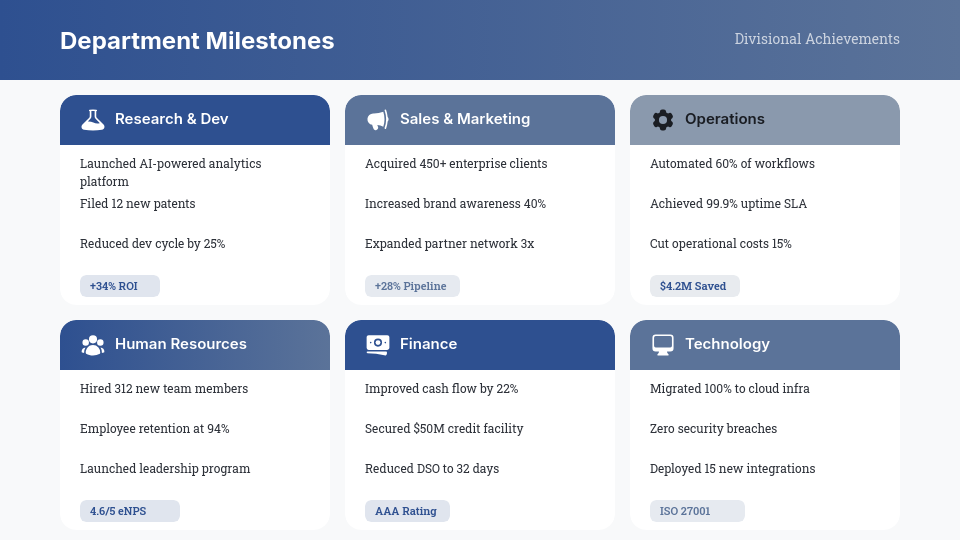Select the +34% ROI badge
The height and width of the screenshot is (540, 960).
(x=119, y=286)
